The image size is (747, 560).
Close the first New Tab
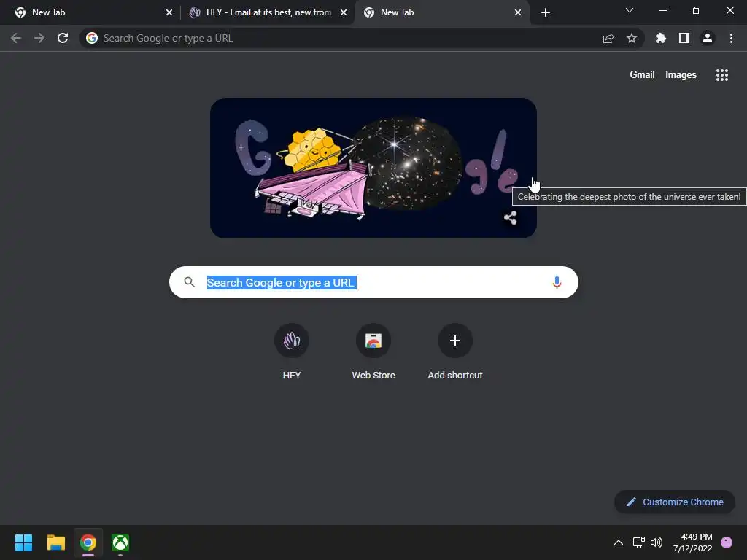tap(169, 12)
